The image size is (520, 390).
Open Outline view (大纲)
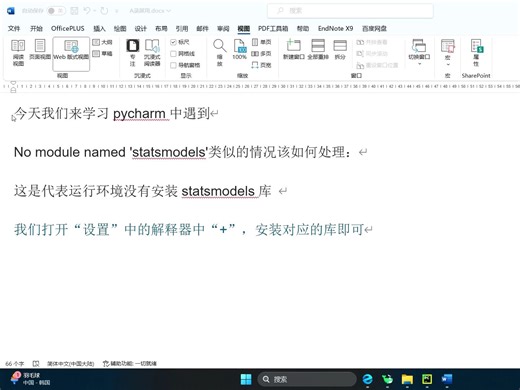102,42
